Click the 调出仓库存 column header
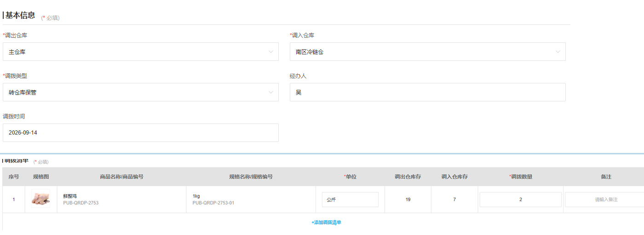 (x=408, y=176)
